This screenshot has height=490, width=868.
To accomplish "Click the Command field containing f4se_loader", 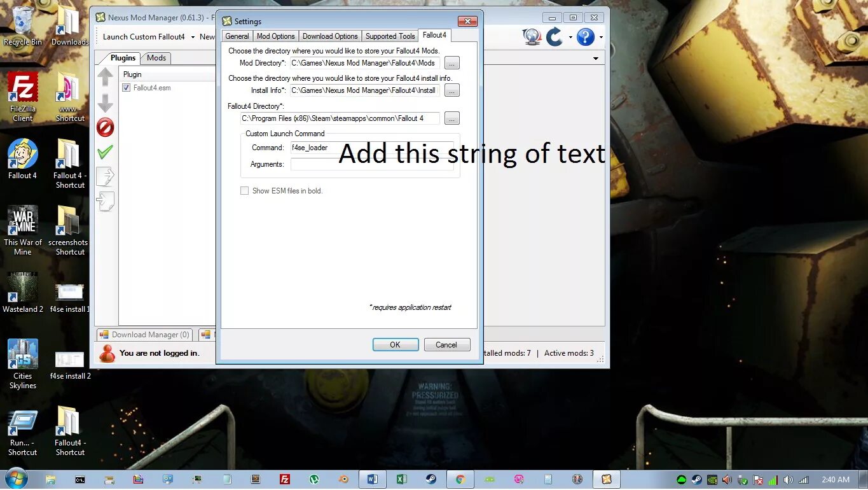I will click(x=372, y=148).
